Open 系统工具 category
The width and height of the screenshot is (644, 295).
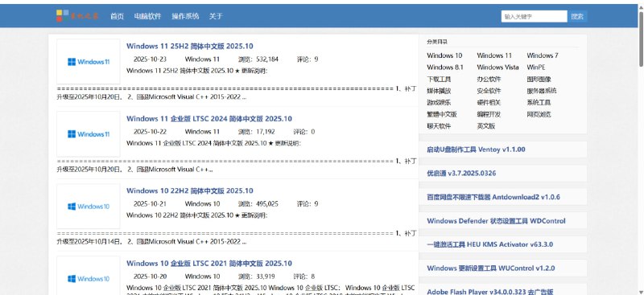539,103
